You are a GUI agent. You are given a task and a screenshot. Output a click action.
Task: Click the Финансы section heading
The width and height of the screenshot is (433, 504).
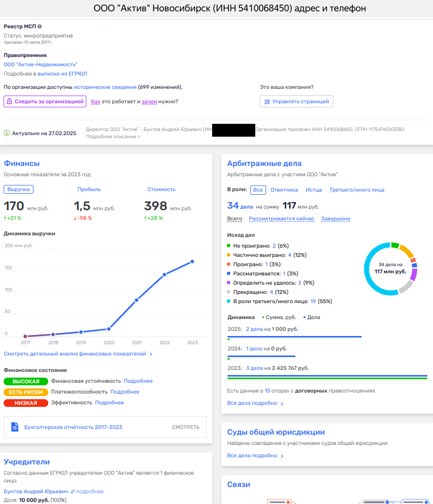pos(22,163)
